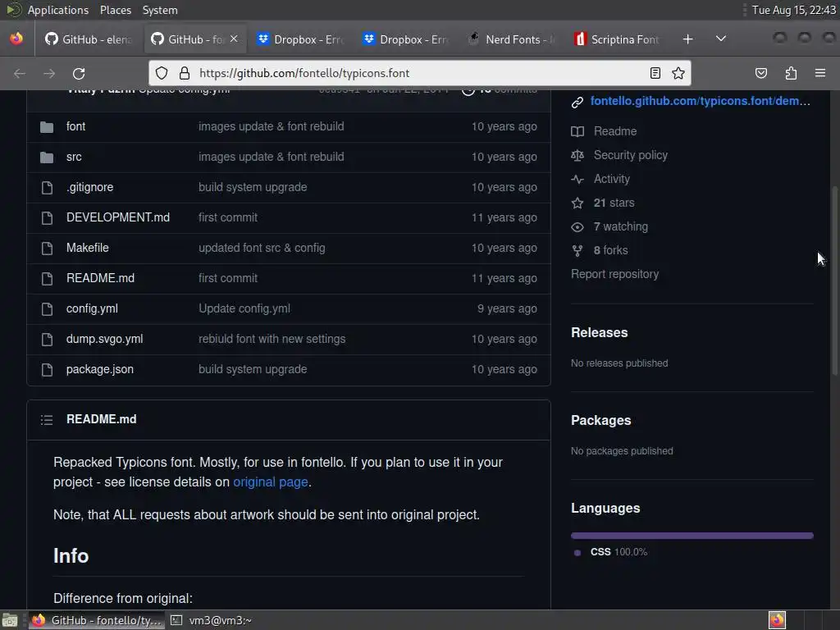Screen dimensions: 840x630
Task: Open commit 'rebiuld font with new settings'
Action: click(272, 339)
